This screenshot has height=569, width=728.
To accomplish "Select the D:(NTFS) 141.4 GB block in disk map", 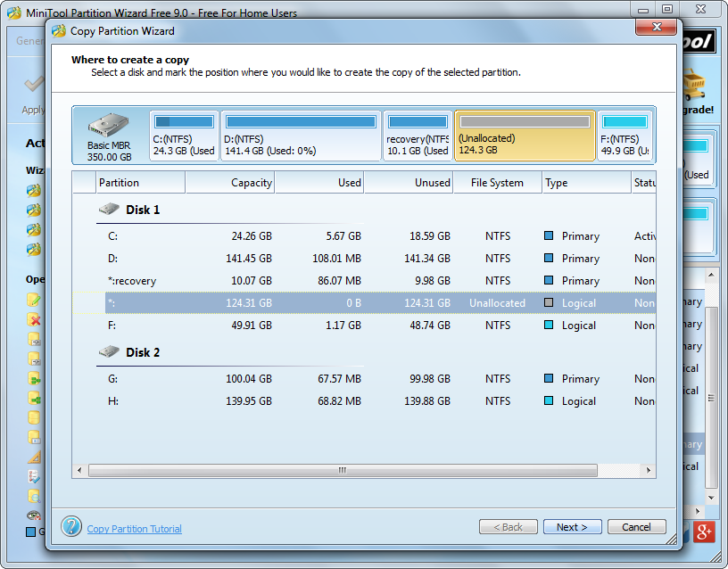I will click(301, 136).
